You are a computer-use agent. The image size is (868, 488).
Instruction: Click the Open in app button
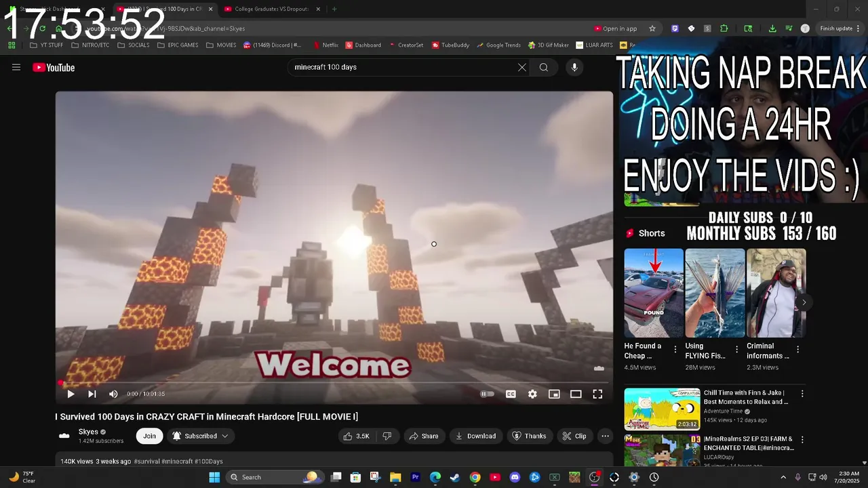pos(616,28)
